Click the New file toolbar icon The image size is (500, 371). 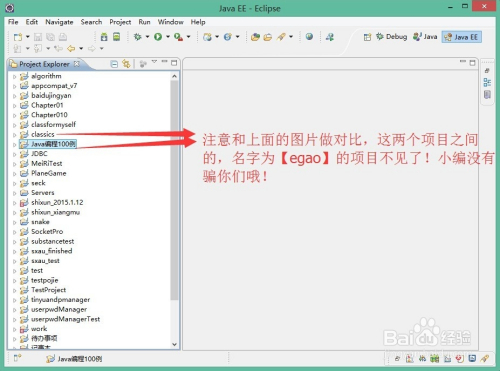[18, 37]
